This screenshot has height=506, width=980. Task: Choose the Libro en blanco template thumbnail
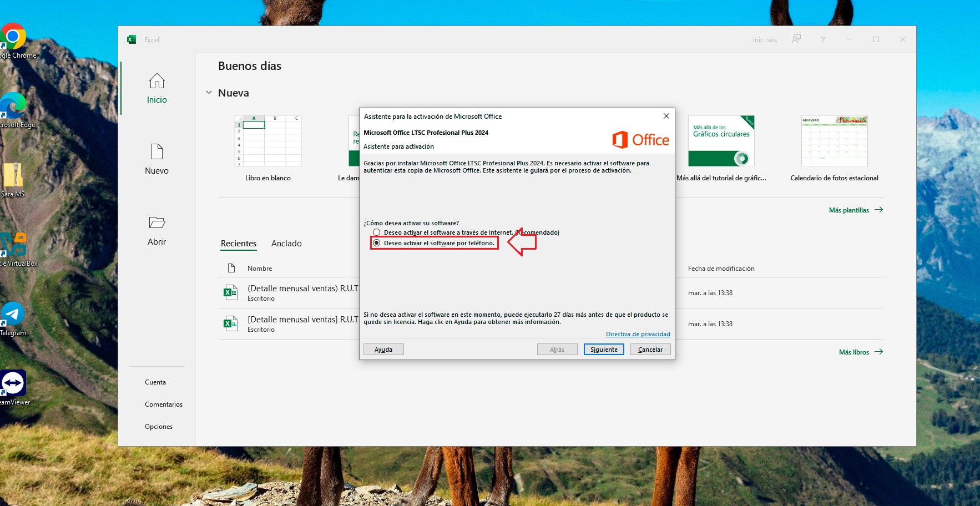[x=268, y=141]
